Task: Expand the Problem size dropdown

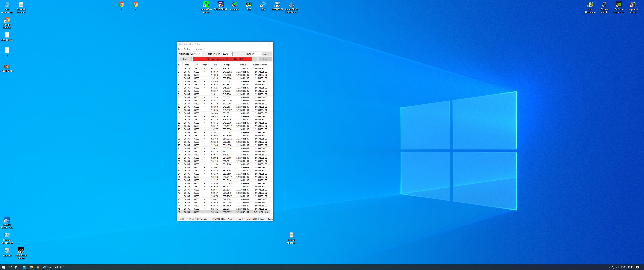Action: pos(200,54)
